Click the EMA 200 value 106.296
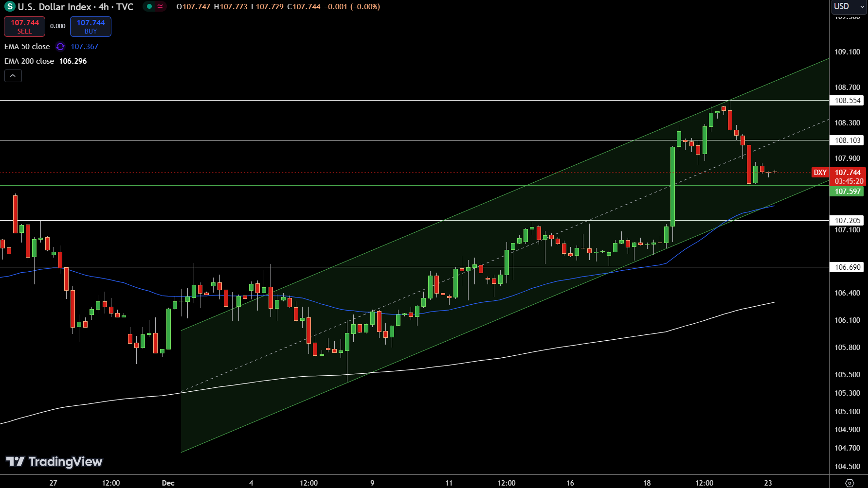This screenshot has height=488, width=868. pos(73,61)
